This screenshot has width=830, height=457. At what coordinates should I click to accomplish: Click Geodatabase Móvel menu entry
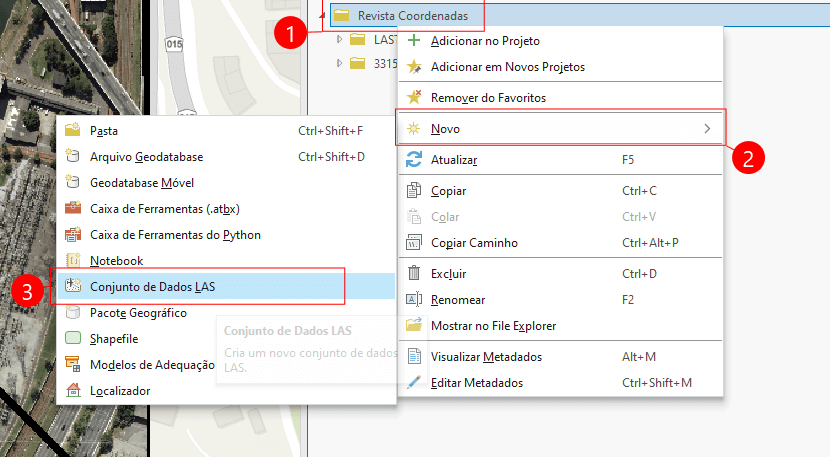pos(141,183)
